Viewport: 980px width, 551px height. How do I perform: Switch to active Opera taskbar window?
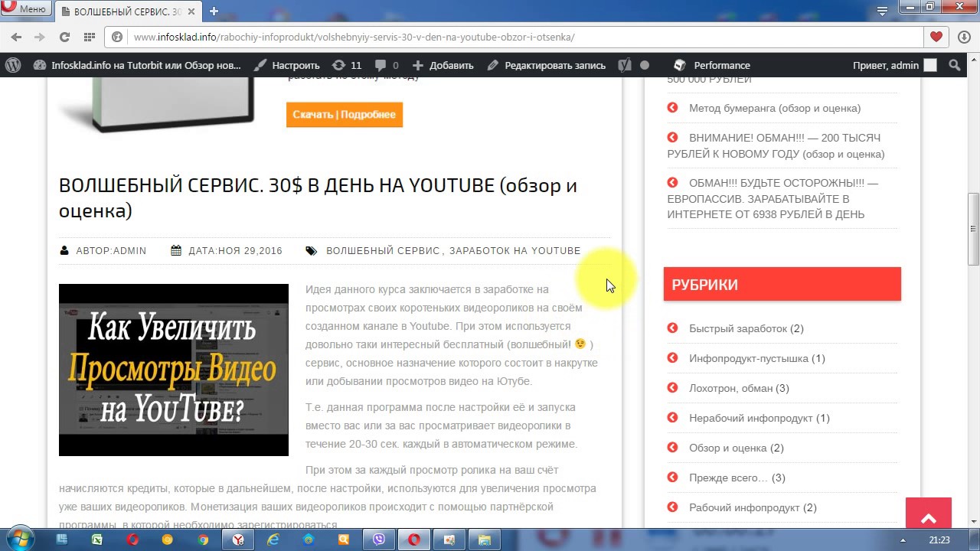coord(414,540)
